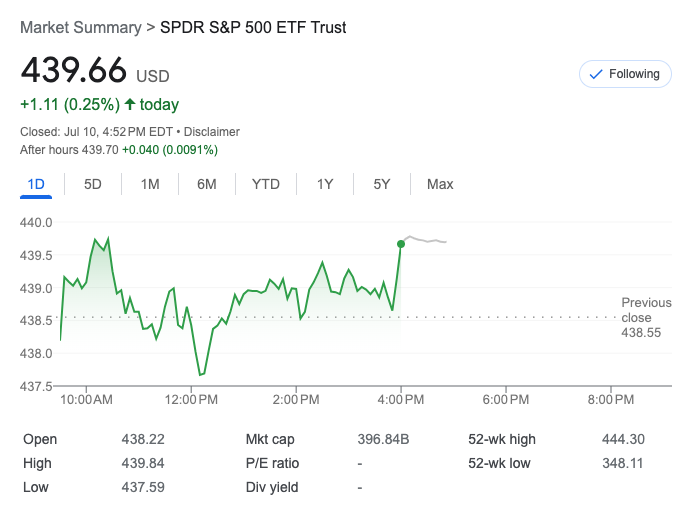Image resolution: width=693 pixels, height=508 pixels.
Task: Click the green up arrow icon
Action: [x=130, y=105]
